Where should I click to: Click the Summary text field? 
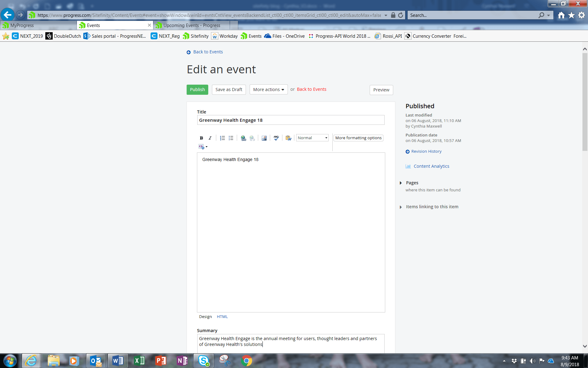(x=291, y=343)
